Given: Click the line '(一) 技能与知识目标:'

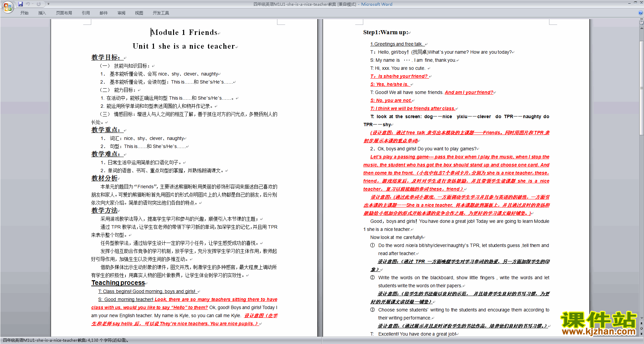Looking at the screenshot, I should click(x=125, y=66).
